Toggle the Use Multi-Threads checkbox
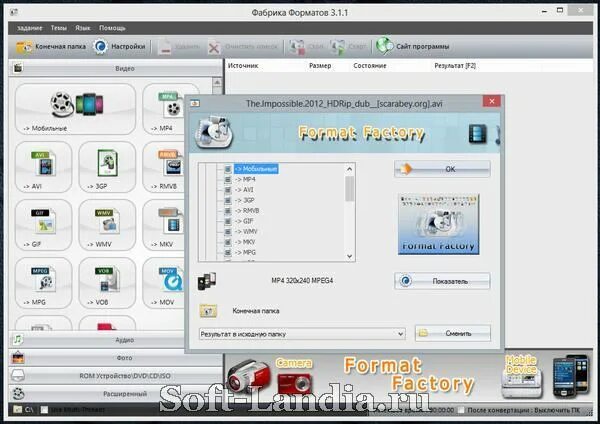 point(44,410)
